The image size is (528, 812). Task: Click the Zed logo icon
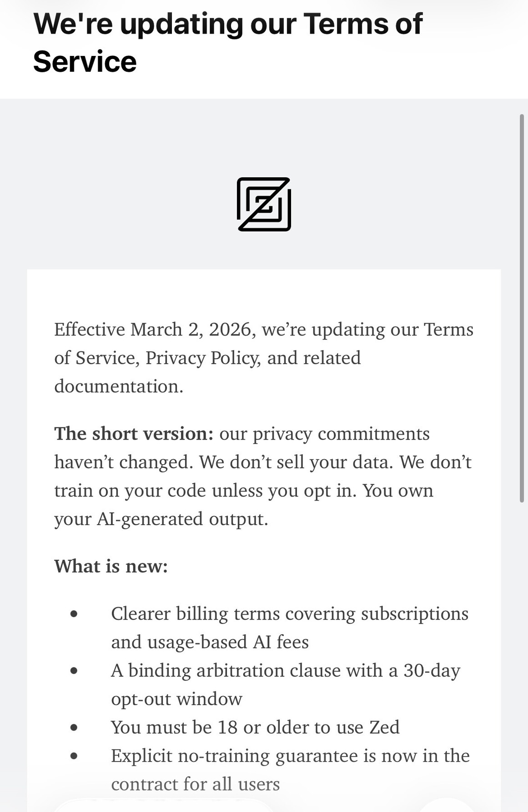264,204
